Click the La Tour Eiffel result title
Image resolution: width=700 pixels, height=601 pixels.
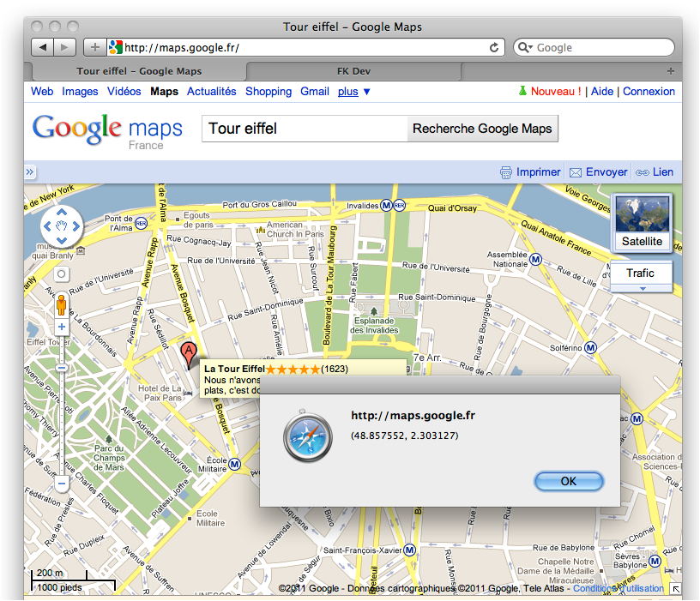coord(234,369)
